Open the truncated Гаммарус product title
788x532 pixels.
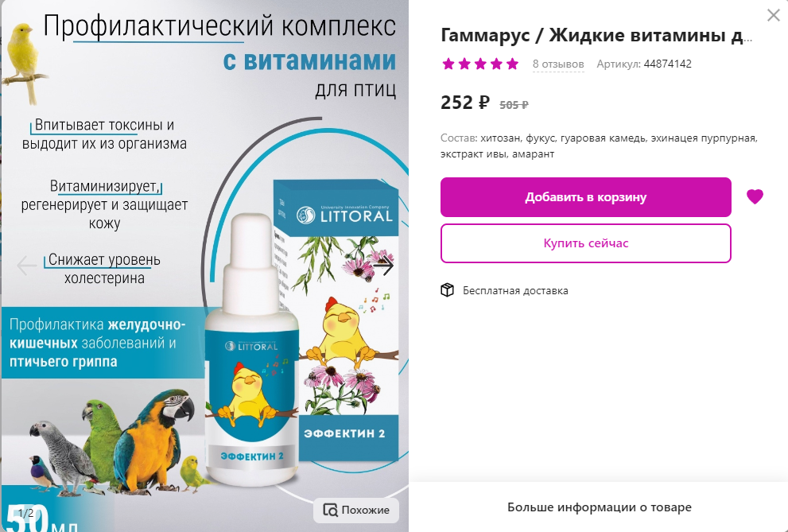[x=596, y=35]
